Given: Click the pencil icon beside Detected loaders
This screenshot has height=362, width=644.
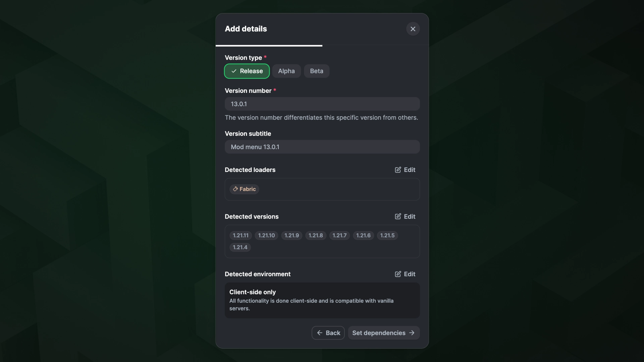Looking at the screenshot, I should tap(398, 170).
